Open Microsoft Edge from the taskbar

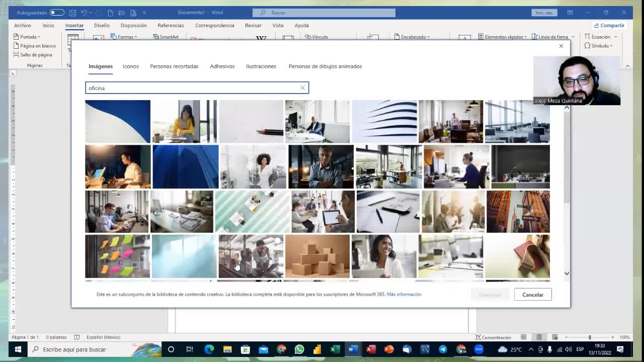209,349
